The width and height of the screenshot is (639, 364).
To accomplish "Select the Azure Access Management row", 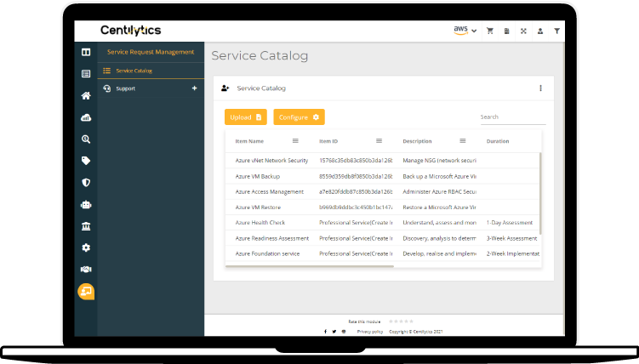I will pos(383,191).
